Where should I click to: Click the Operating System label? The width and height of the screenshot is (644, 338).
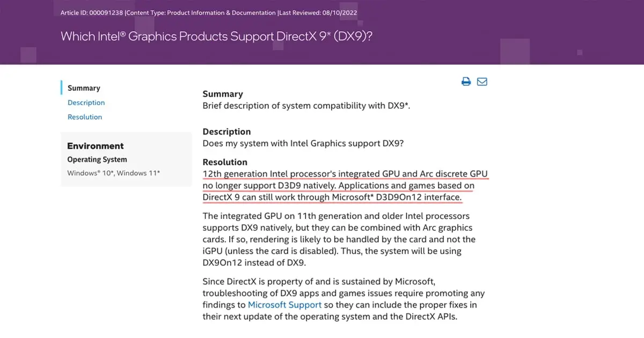(x=97, y=159)
